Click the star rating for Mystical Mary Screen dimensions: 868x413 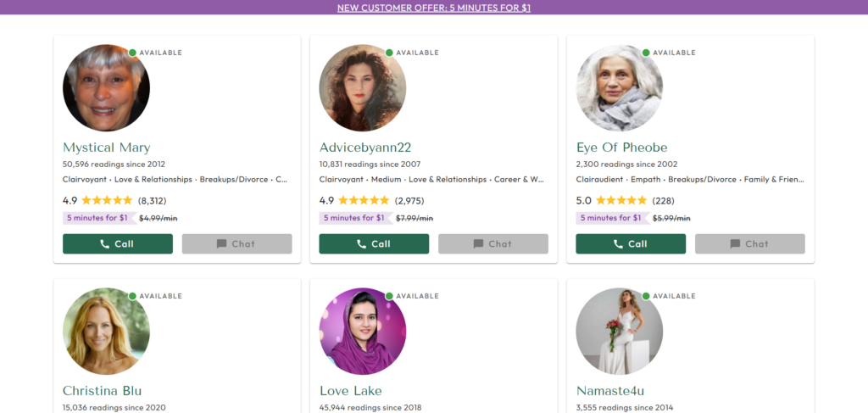pyautogui.click(x=107, y=201)
